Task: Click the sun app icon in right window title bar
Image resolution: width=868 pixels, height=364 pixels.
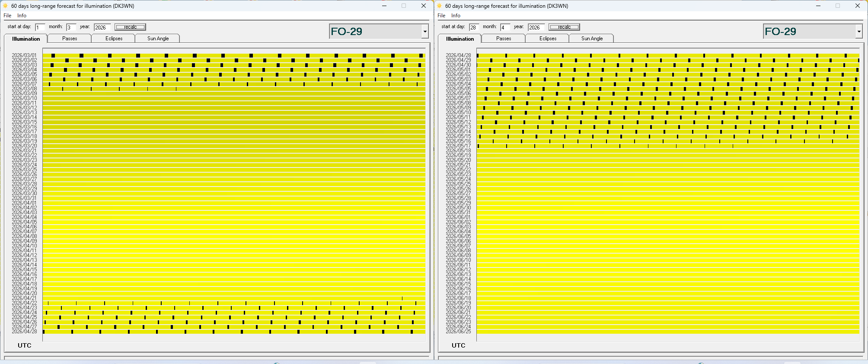Action: pos(439,6)
